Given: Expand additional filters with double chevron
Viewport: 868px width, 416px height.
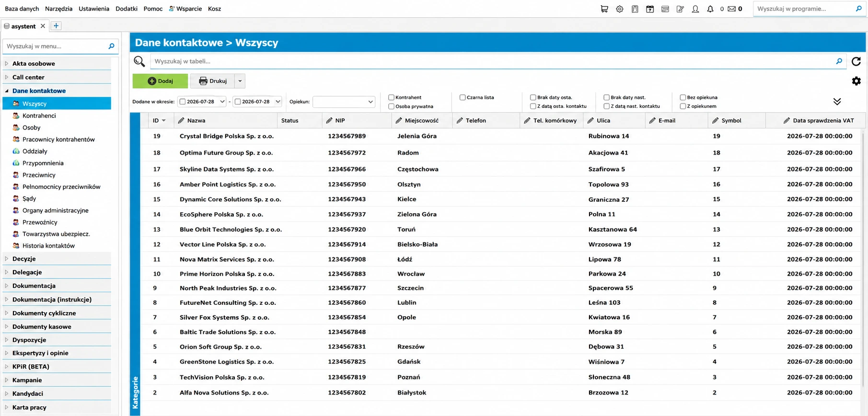Looking at the screenshot, I should tap(837, 102).
